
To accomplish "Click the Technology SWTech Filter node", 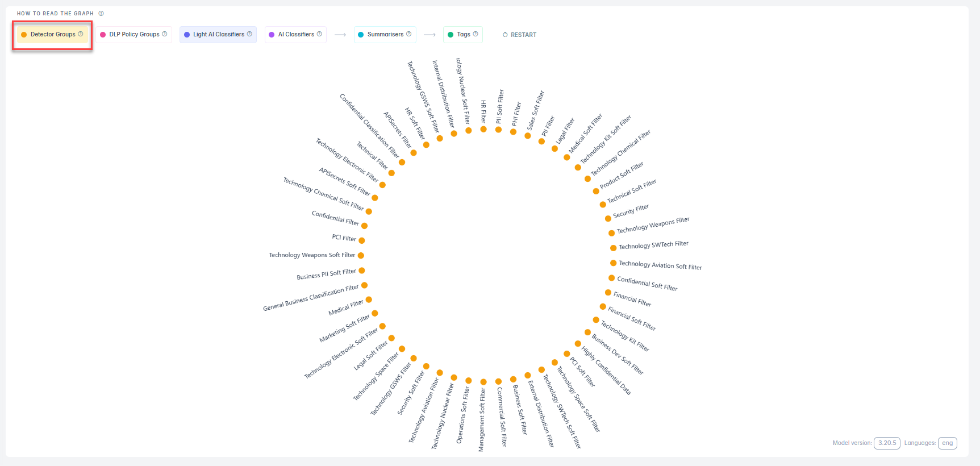I will coord(613,248).
